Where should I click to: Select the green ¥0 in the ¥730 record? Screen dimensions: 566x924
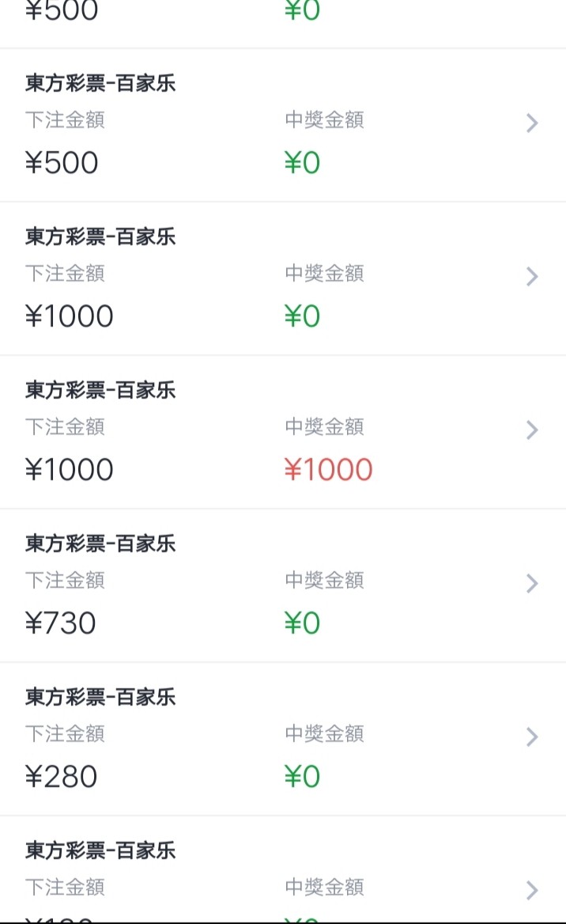pyautogui.click(x=302, y=623)
